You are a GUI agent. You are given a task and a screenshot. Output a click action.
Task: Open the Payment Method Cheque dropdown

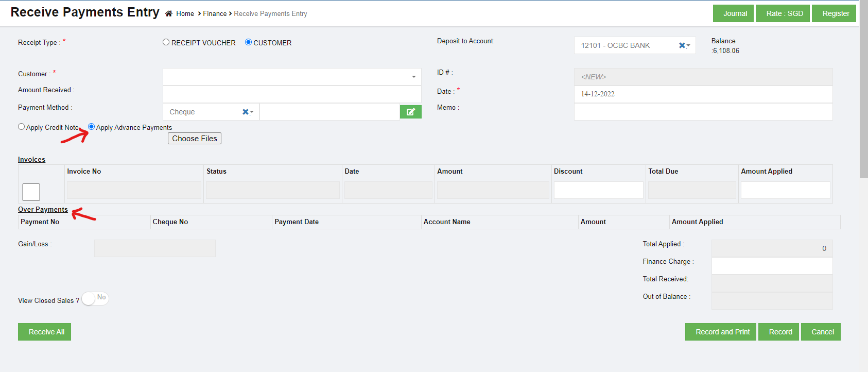point(252,112)
